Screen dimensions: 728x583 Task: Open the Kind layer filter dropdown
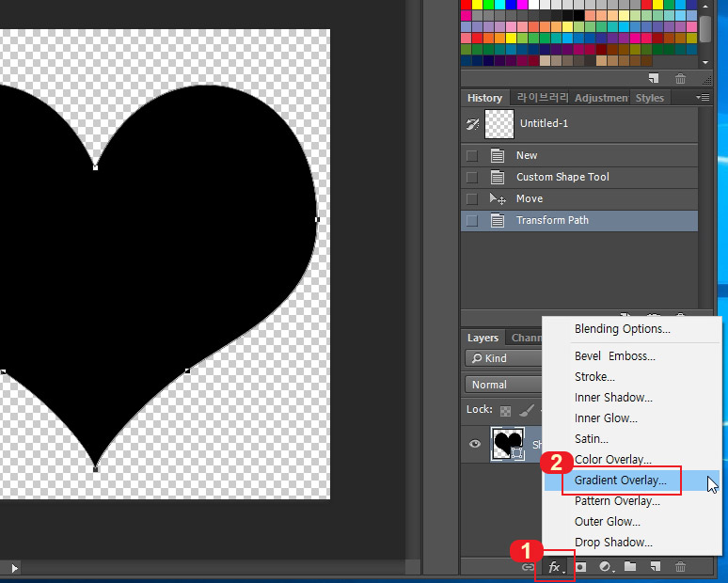click(x=504, y=358)
